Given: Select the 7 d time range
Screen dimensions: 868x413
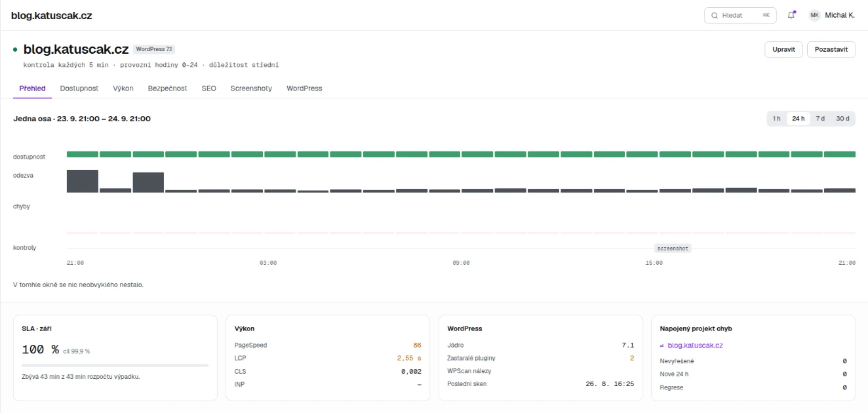Looking at the screenshot, I should pyautogui.click(x=820, y=119).
